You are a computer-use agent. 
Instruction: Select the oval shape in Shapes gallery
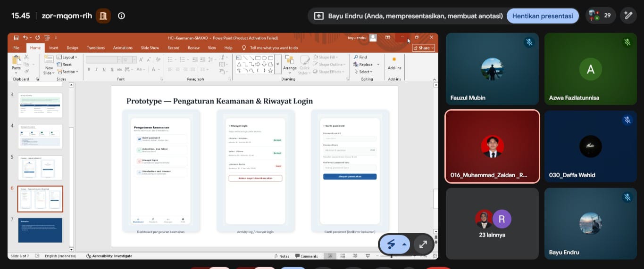(x=264, y=57)
